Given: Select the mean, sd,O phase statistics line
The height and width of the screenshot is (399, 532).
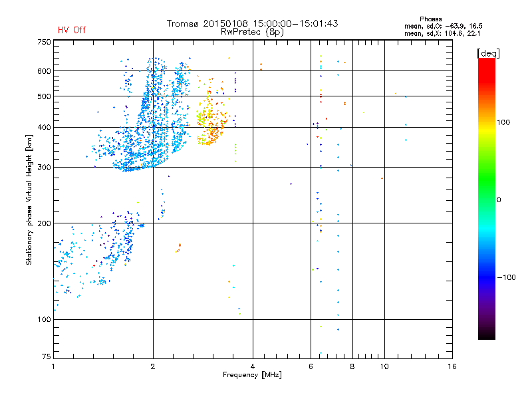Looking at the screenshot, I should coord(443,26).
